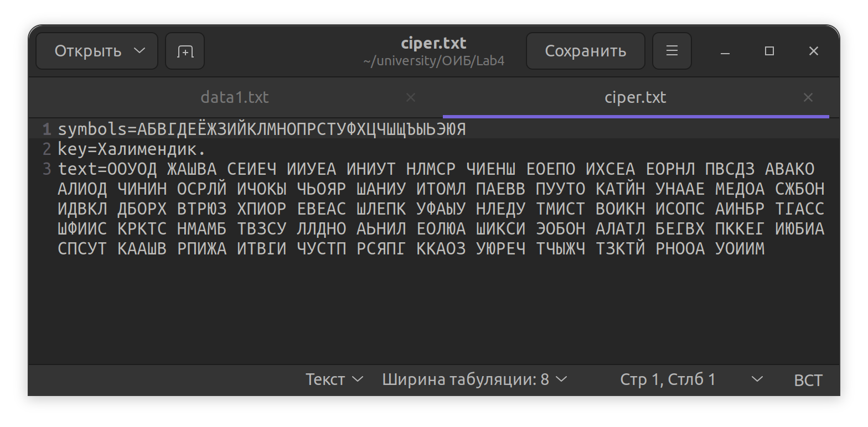Image resolution: width=868 pixels, height=427 pixels.
Task: Click the cipher group ТГАСС
Action: coord(800,209)
